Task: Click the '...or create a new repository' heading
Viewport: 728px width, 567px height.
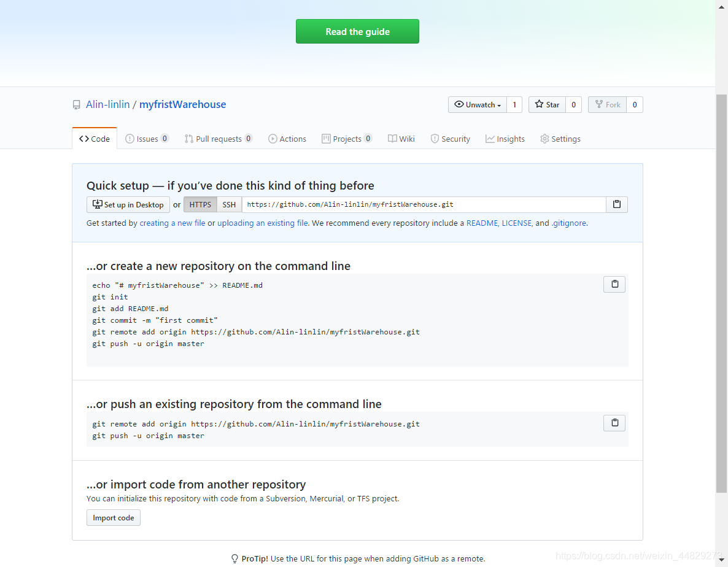Action: tap(218, 266)
